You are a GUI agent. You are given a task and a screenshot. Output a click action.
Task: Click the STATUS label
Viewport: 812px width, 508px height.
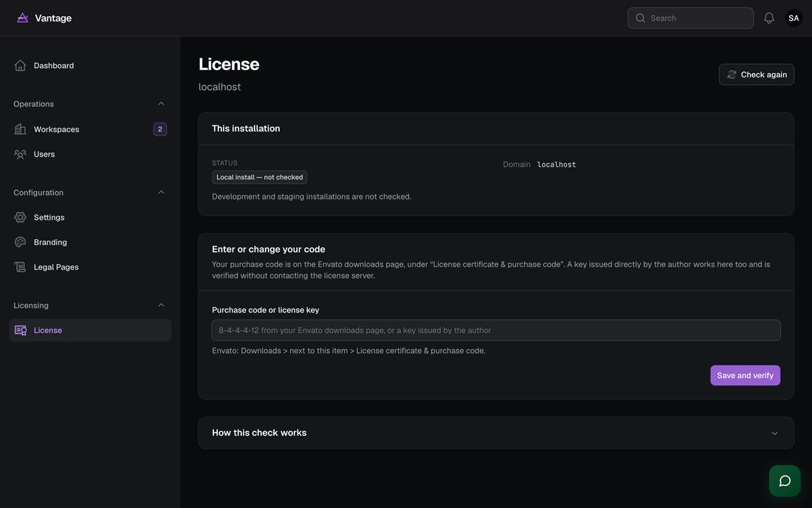pyautogui.click(x=224, y=162)
